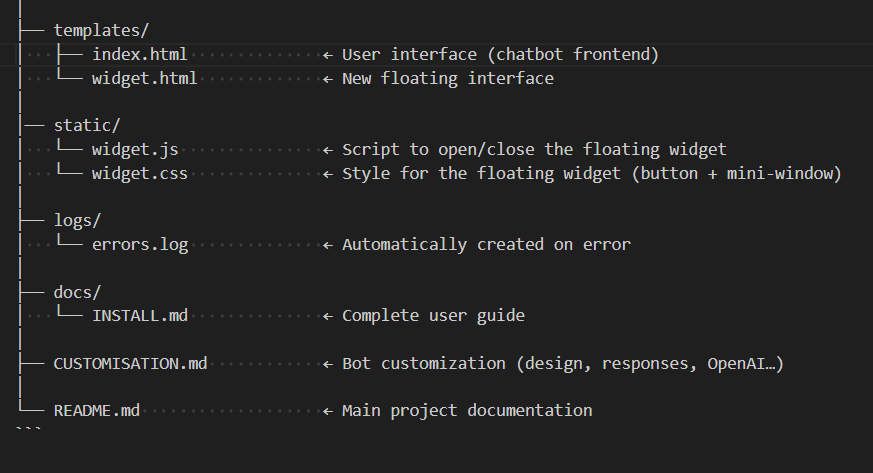Click the errors.log filename text
Image resolution: width=873 pixels, height=473 pixels.
(x=139, y=244)
